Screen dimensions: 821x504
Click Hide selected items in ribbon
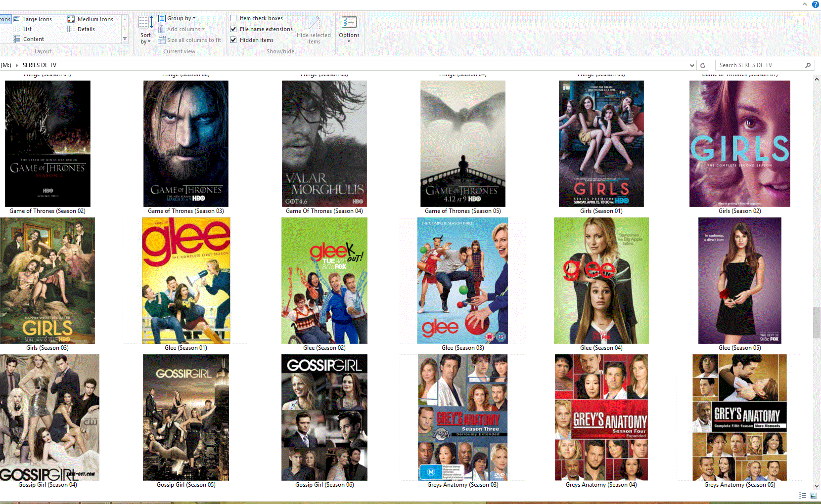(314, 30)
